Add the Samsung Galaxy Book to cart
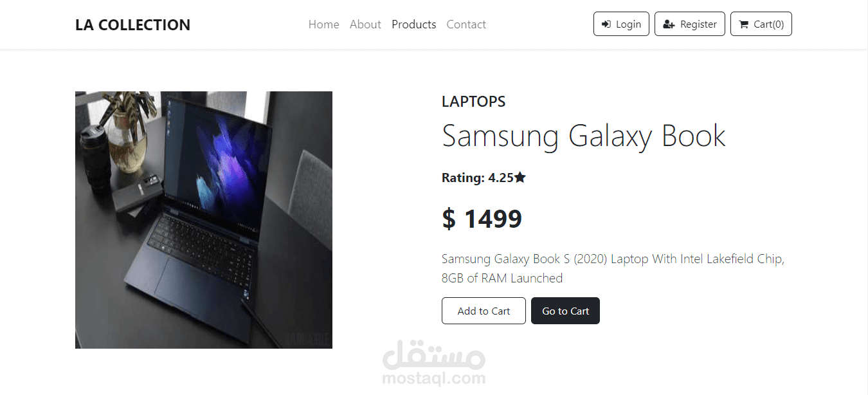This screenshot has height=395, width=868. coord(484,311)
